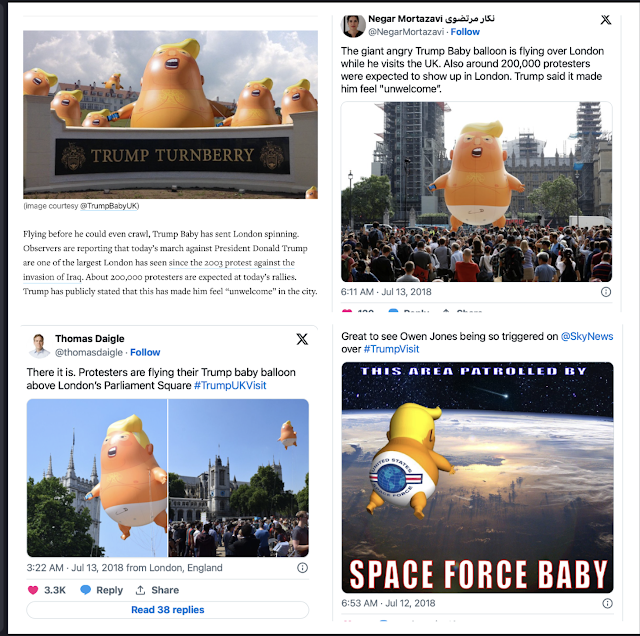
Task: Click the Share upload icon
Action: [x=140, y=590]
